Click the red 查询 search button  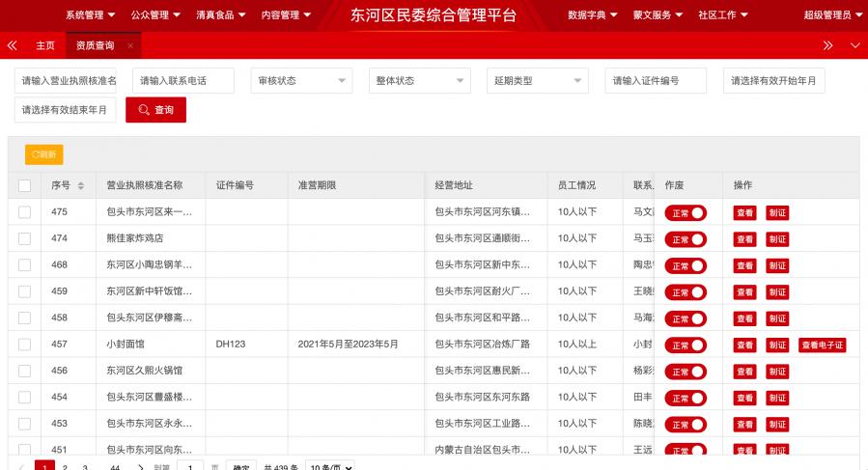tap(155, 110)
